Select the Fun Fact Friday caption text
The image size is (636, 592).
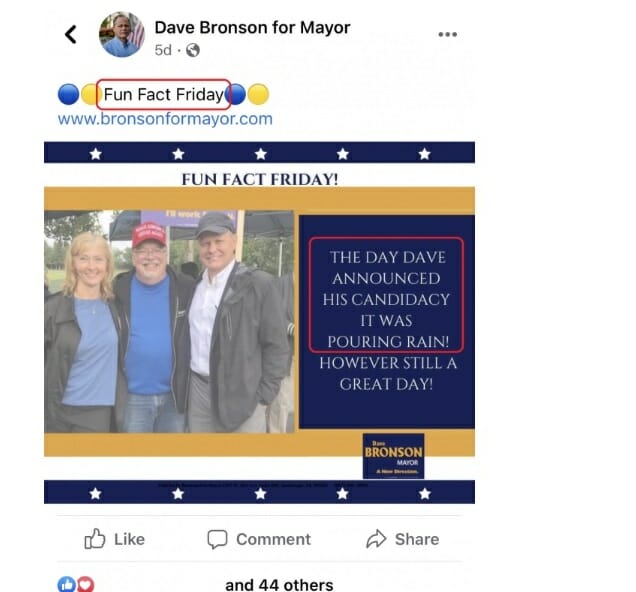(163, 94)
